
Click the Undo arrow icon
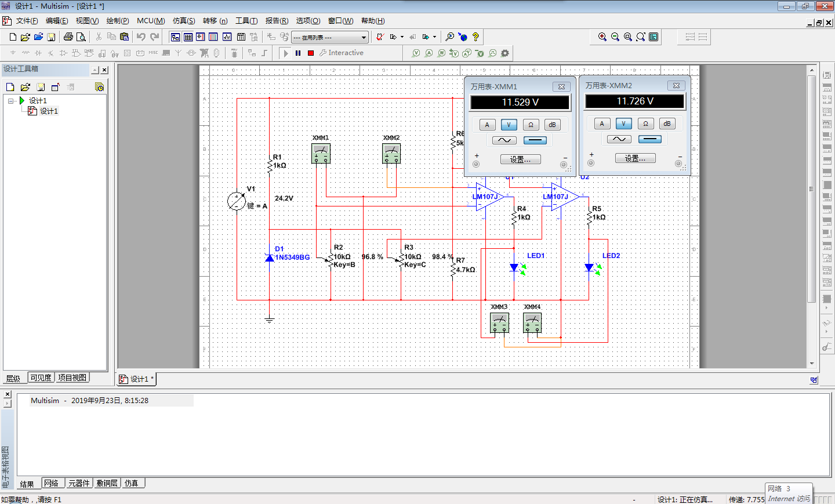click(141, 37)
